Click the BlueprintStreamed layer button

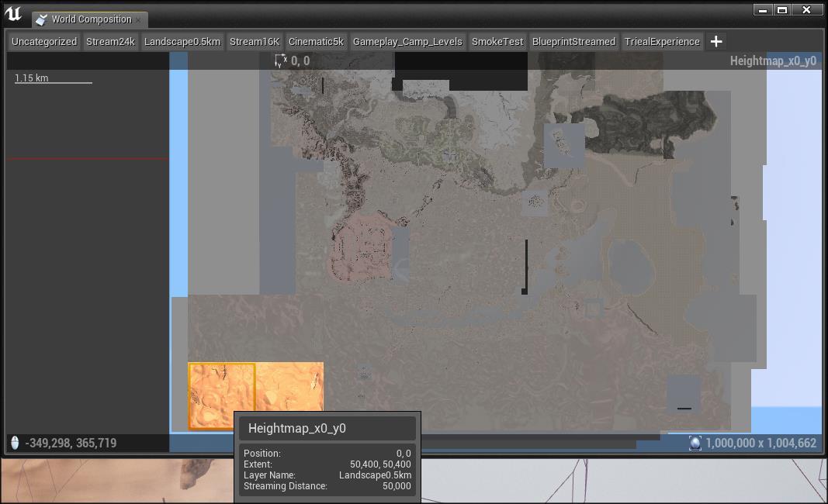click(x=573, y=42)
